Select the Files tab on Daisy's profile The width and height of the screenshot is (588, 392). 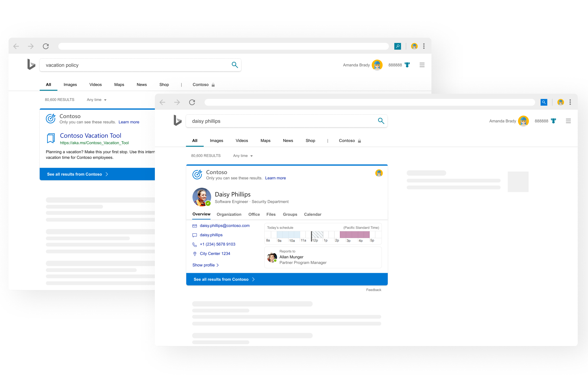click(271, 214)
